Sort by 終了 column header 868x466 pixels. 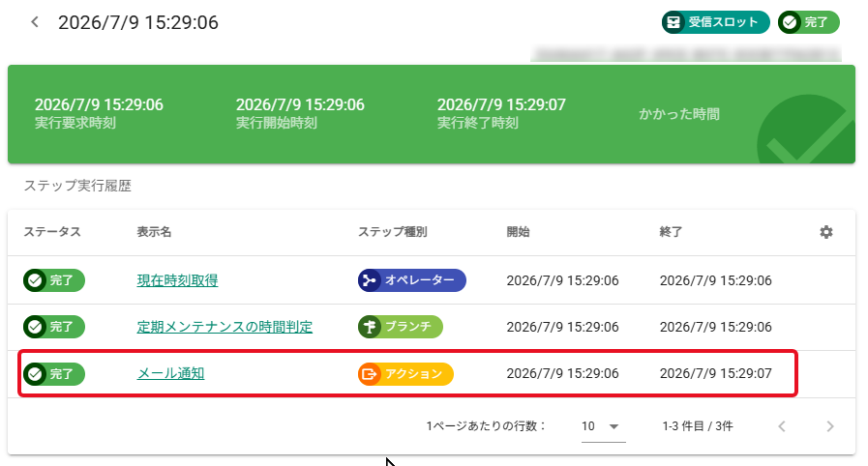(x=671, y=232)
